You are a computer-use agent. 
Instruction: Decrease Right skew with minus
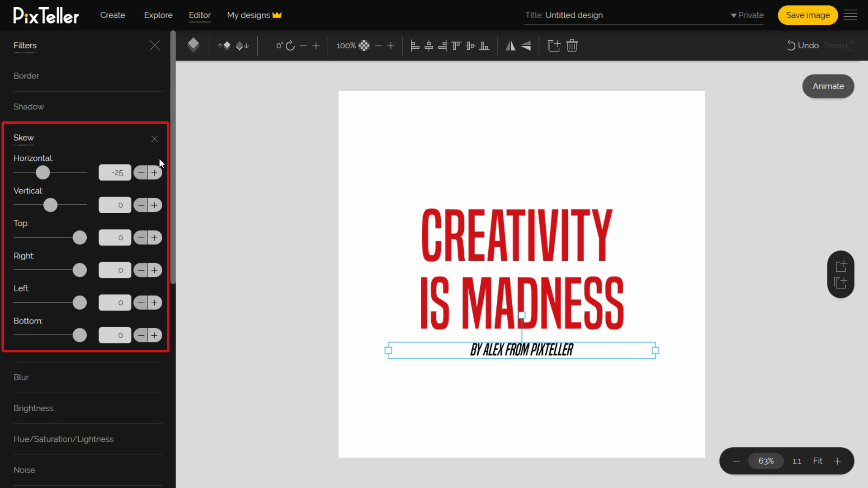pyautogui.click(x=141, y=270)
